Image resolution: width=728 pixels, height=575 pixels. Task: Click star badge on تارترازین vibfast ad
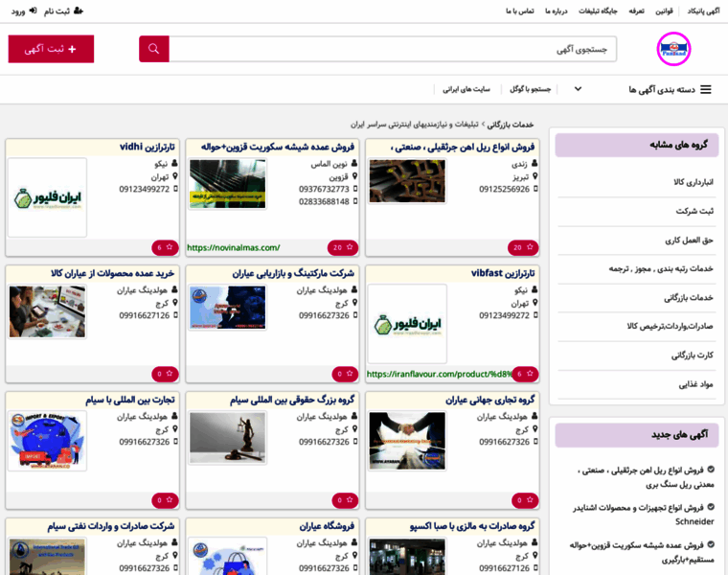click(x=525, y=374)
